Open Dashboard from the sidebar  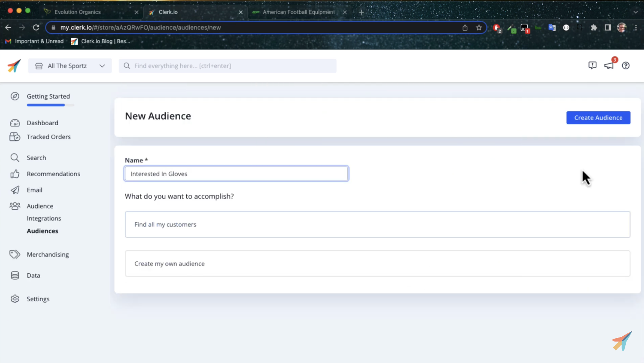tap(42, 123)
